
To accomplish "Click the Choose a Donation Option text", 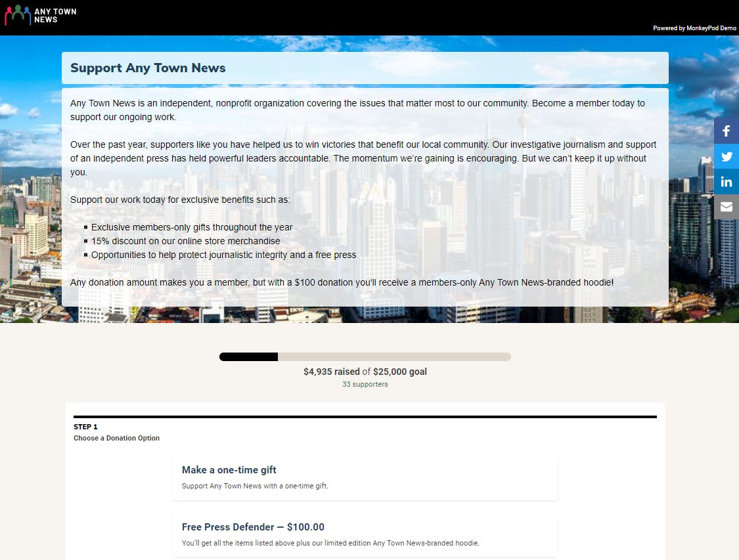I will (x=116, y=438).
